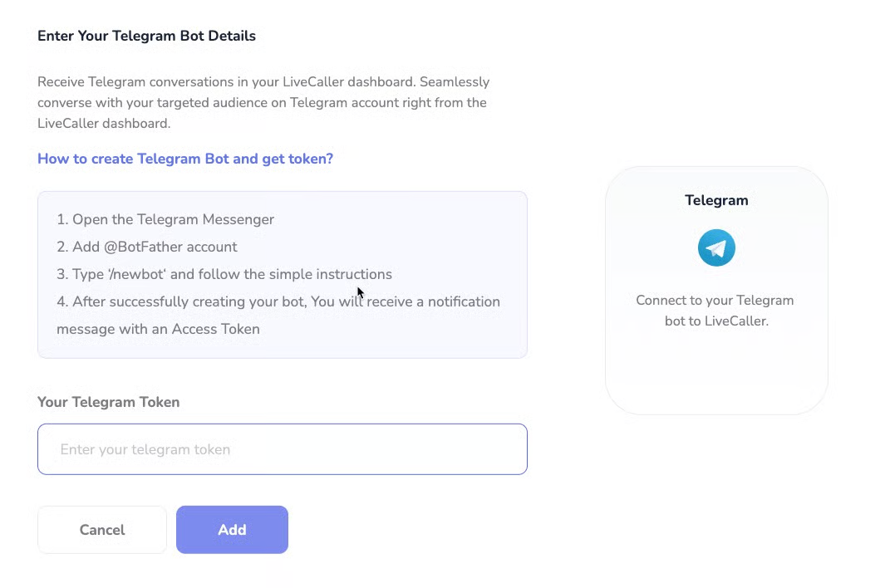Click the 'Telegram' title in the card
The image size is (885, 588).
716,200
